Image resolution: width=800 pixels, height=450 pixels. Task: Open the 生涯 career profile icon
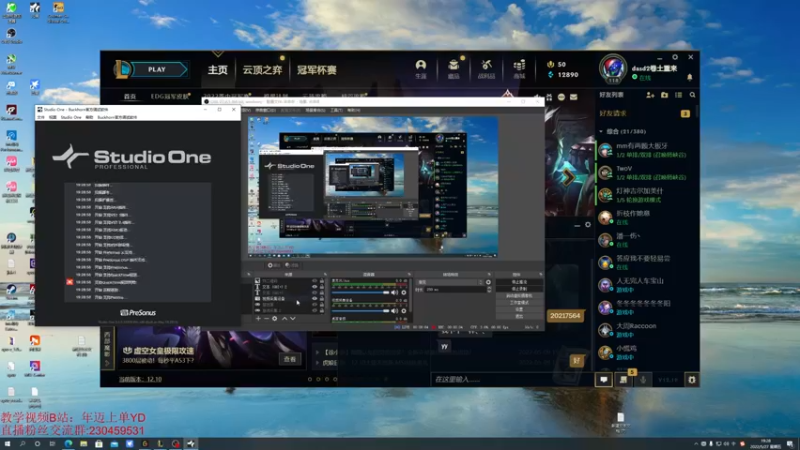point(420,69)
